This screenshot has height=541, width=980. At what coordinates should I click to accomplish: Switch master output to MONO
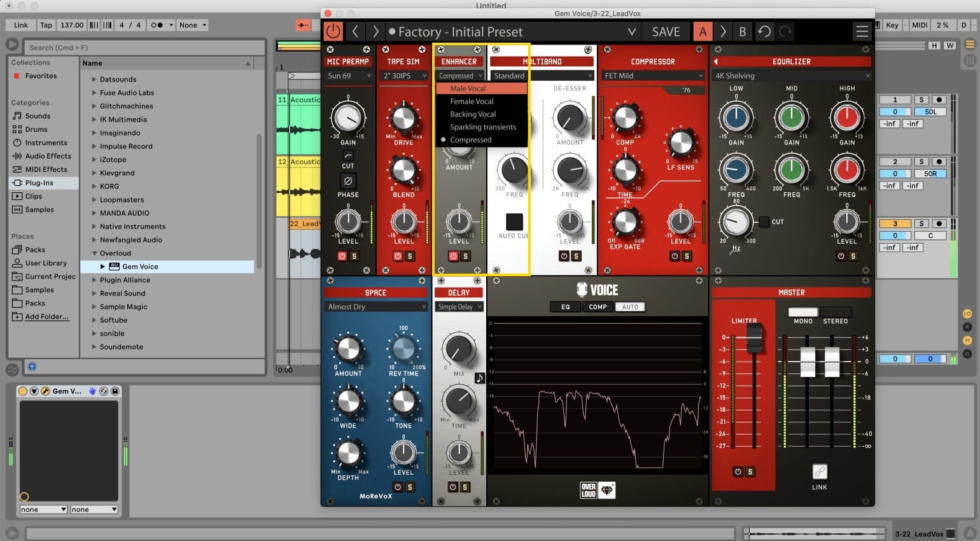coord(803,312)
